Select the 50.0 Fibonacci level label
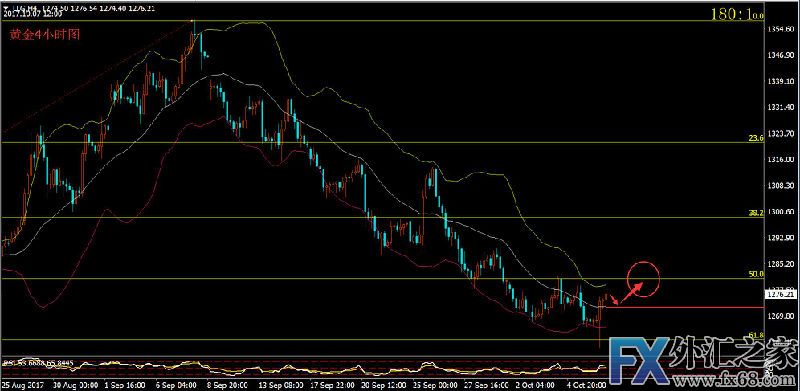Image resolution: width=800 pixels, height=391 pixels. [x=756, y=274]
